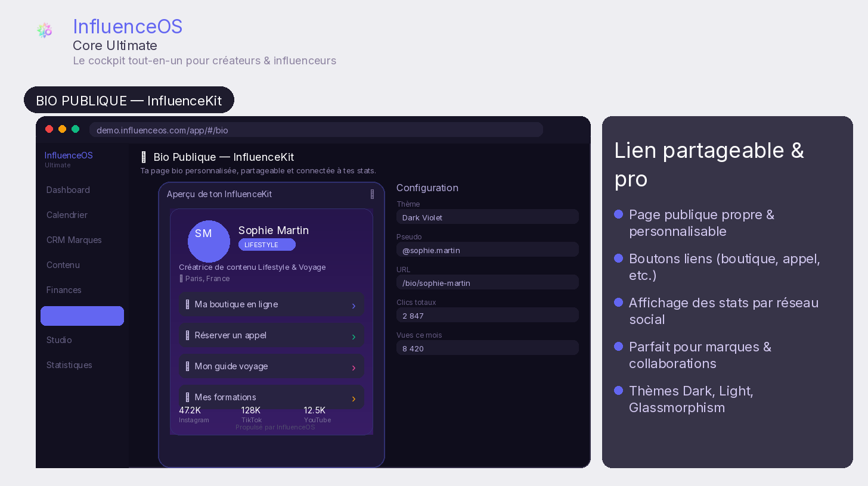
Task: Click the icon beside the Aperçu header
Action: pos(373,194)
